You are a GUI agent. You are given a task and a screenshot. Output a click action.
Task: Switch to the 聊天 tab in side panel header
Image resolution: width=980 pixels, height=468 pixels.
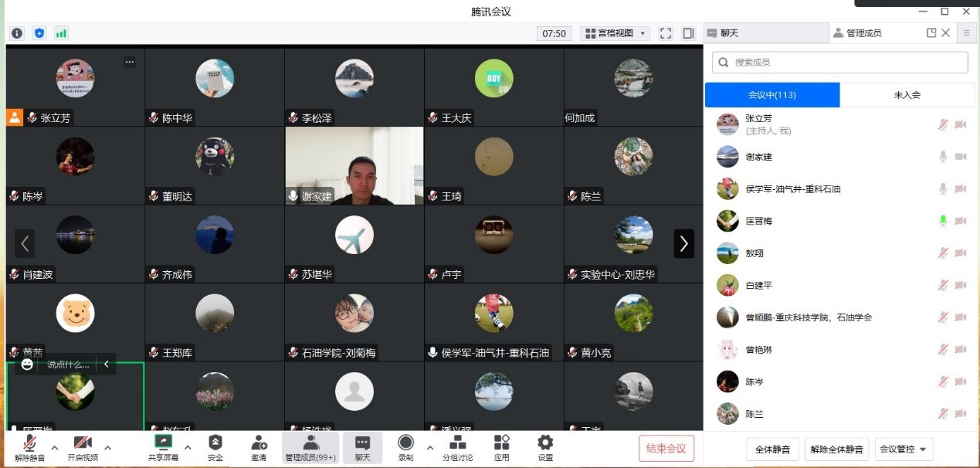point(766,33)
